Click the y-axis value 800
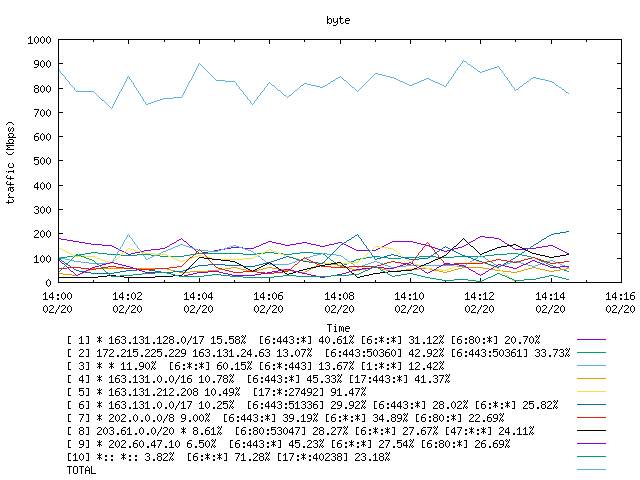Viewport: 640px width, 480px height. (x=42, y=89)
